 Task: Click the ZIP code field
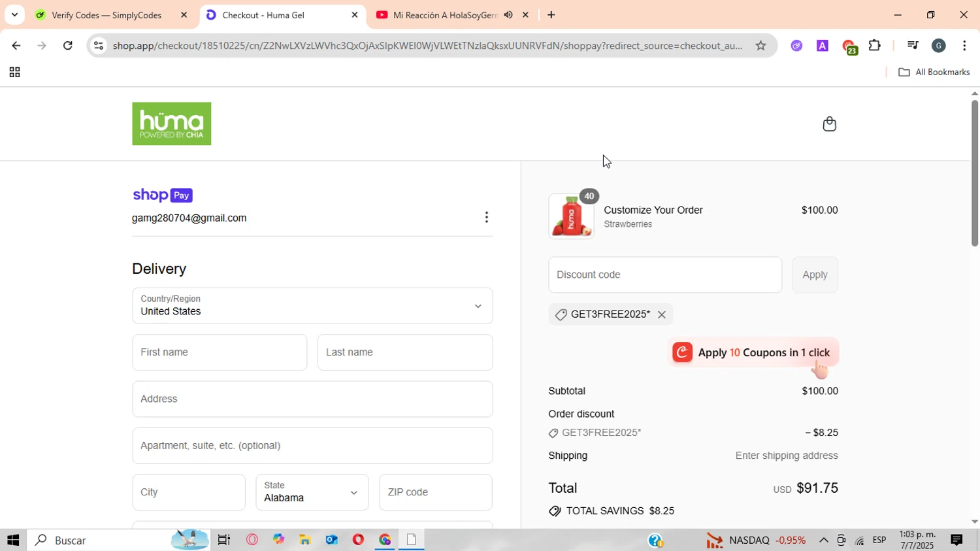pos(436,492)
